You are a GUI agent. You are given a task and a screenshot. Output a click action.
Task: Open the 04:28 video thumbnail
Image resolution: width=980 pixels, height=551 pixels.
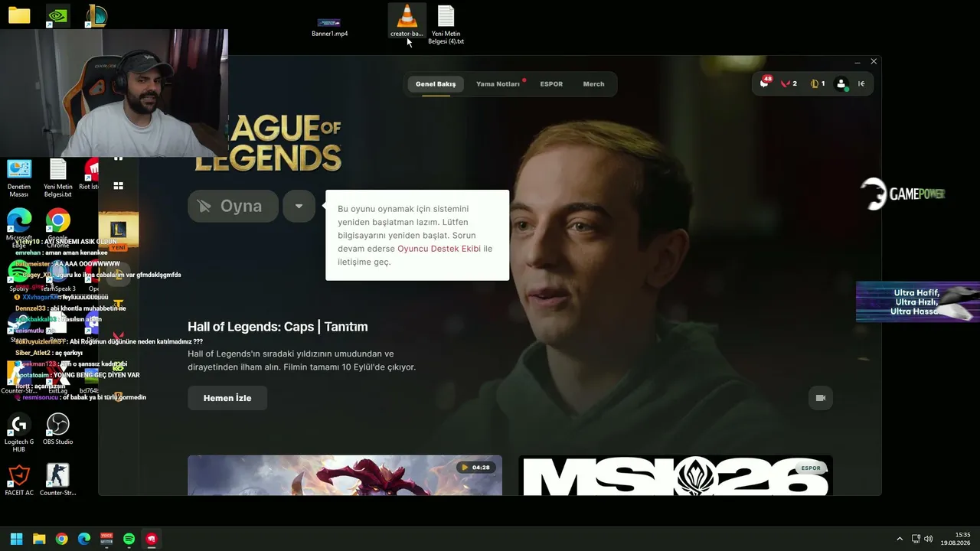point(345,475)
